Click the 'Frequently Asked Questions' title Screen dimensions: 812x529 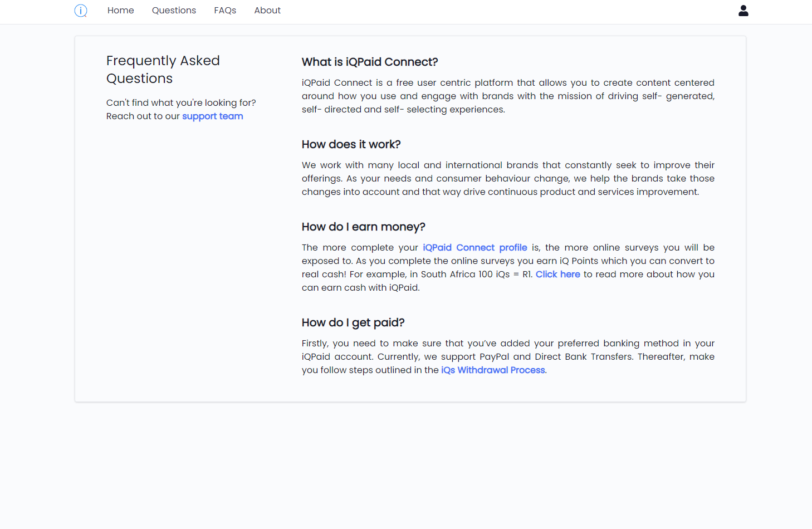(163, 70)
